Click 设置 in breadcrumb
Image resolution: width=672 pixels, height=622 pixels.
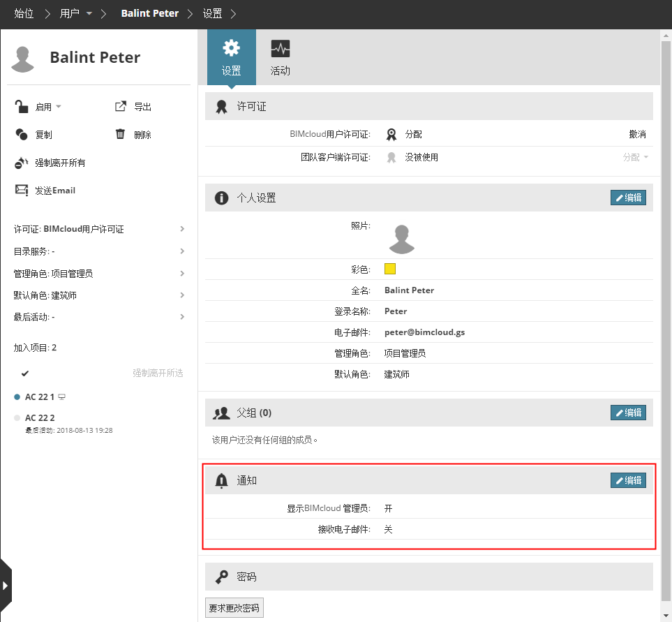tap(212, 14)
